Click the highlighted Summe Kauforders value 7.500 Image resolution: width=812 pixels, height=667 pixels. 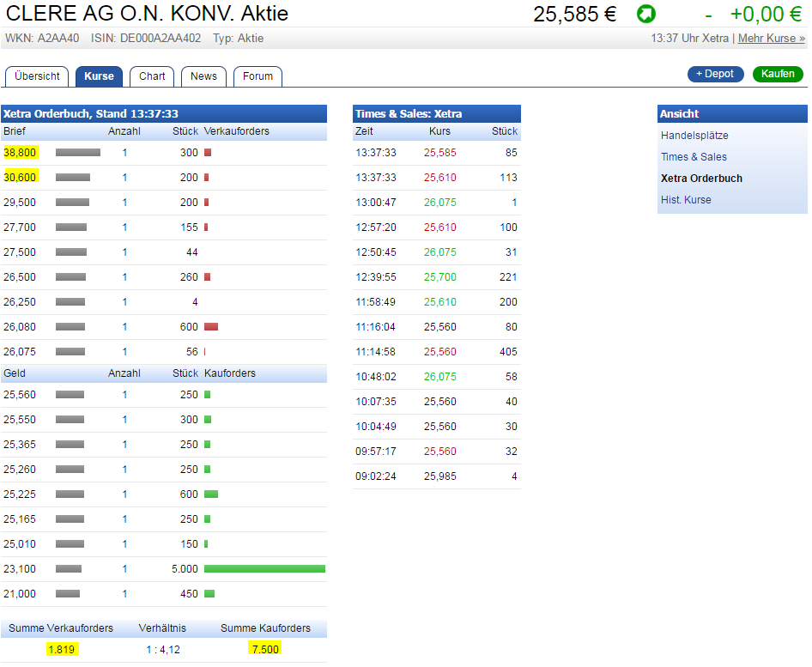[x=265, y=649]
